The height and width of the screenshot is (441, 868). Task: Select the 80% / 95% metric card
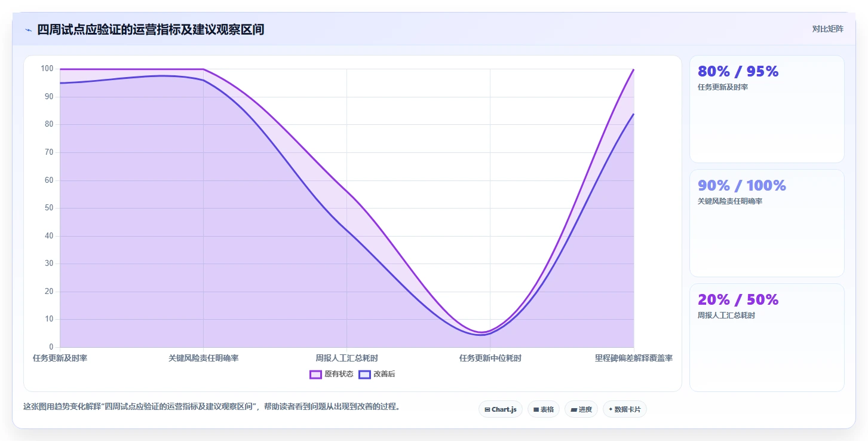tap(767, 109)
